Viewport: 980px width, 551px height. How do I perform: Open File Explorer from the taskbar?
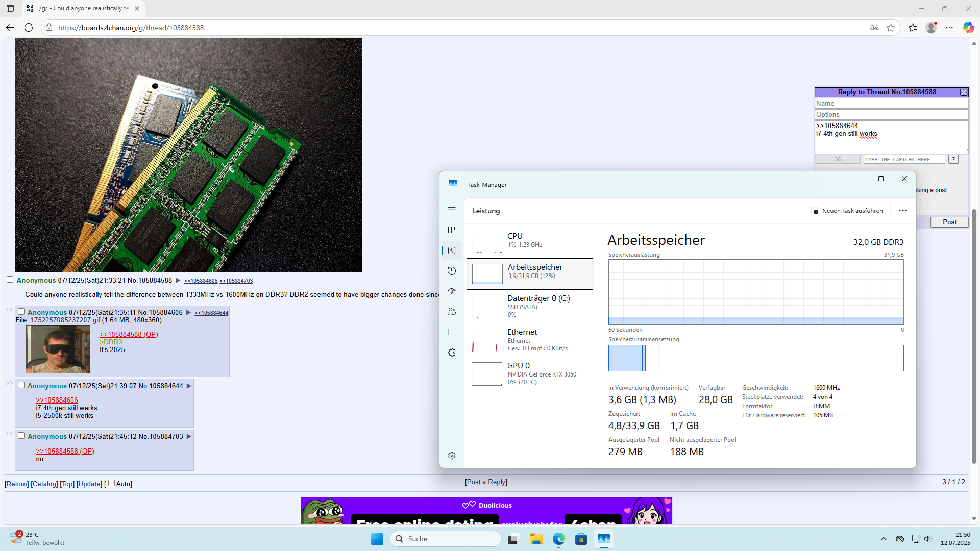point(536,539)
